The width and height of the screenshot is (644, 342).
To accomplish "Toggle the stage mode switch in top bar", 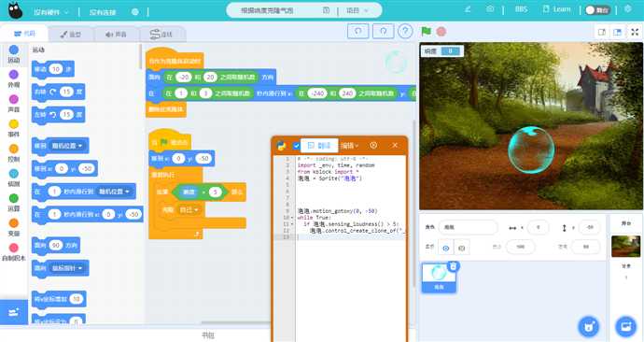I will coord(597,10).
